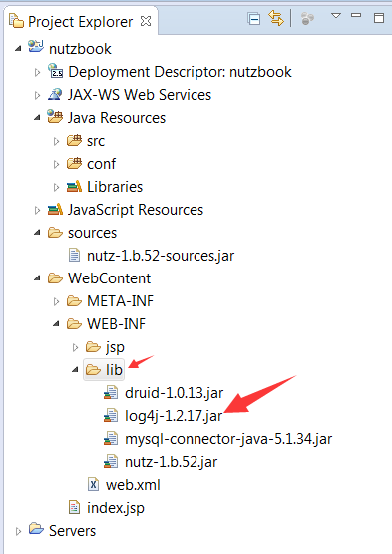This screenshot has height=554, width=392.
Task: Click the Java Resources icon
Action: point(55,116)
